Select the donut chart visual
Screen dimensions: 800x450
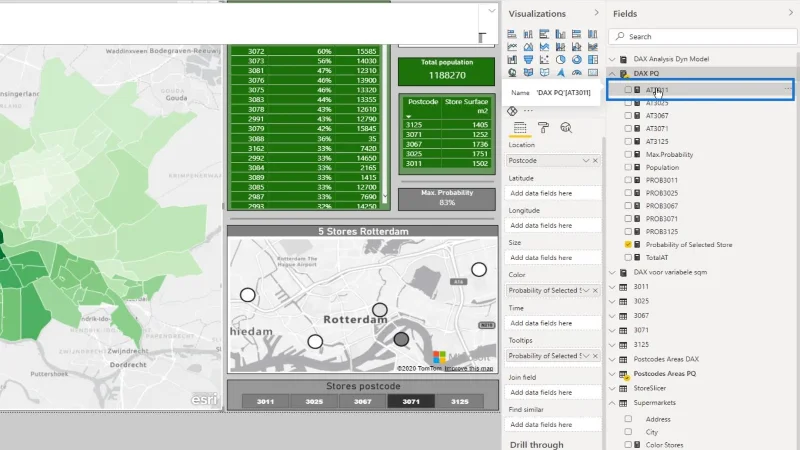point(577,60)
